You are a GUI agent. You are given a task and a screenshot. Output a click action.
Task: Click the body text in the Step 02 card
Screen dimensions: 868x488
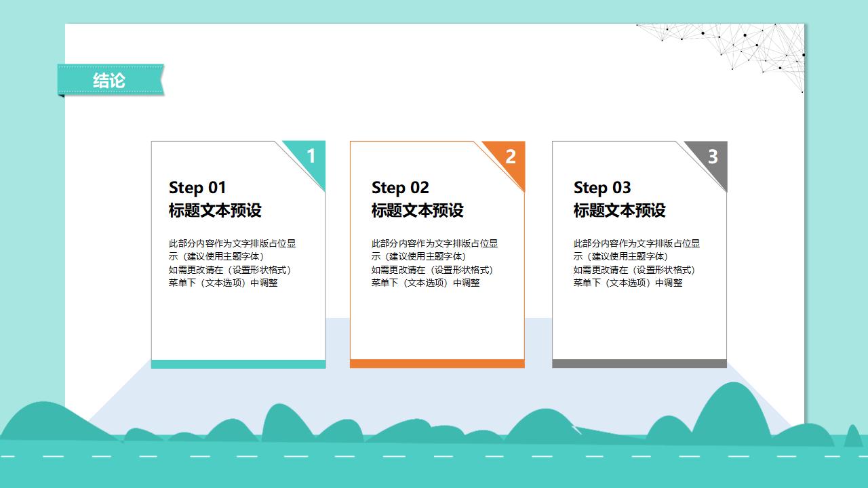[x=434, y=263]
